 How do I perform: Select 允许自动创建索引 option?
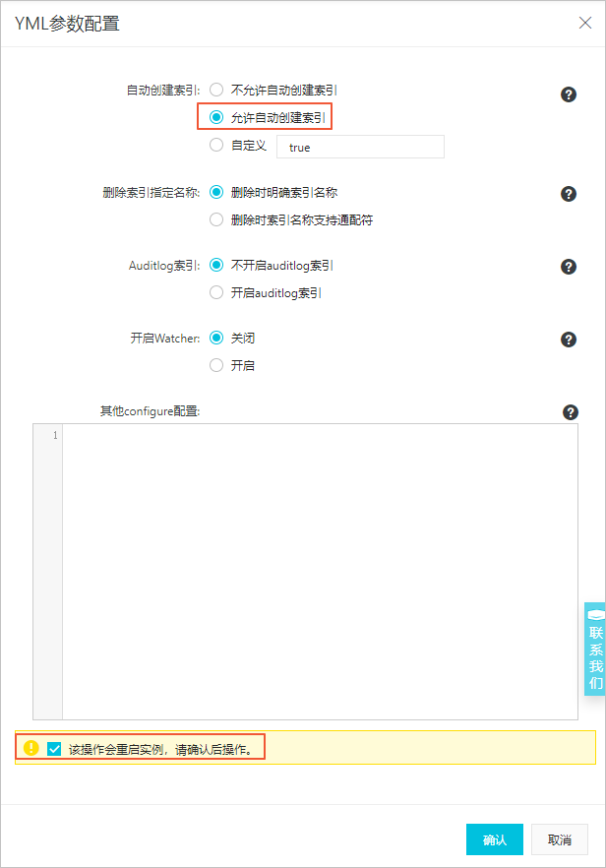pos(216,117)
